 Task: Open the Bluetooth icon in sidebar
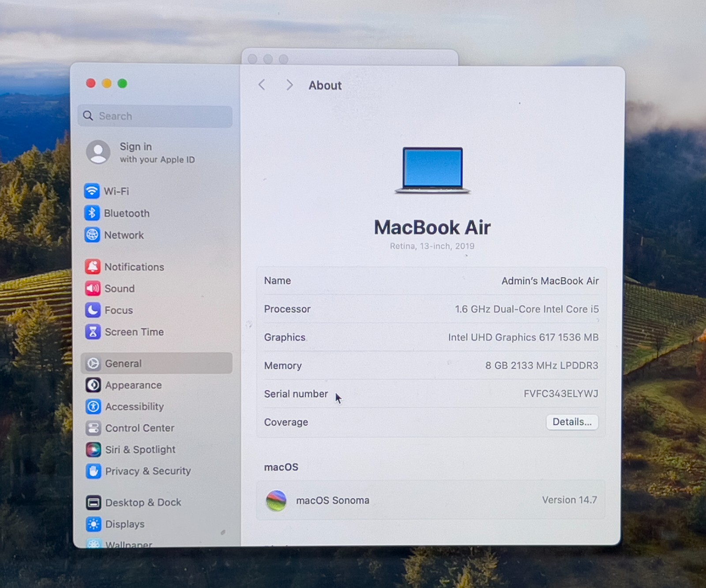(x=92, y=213)
